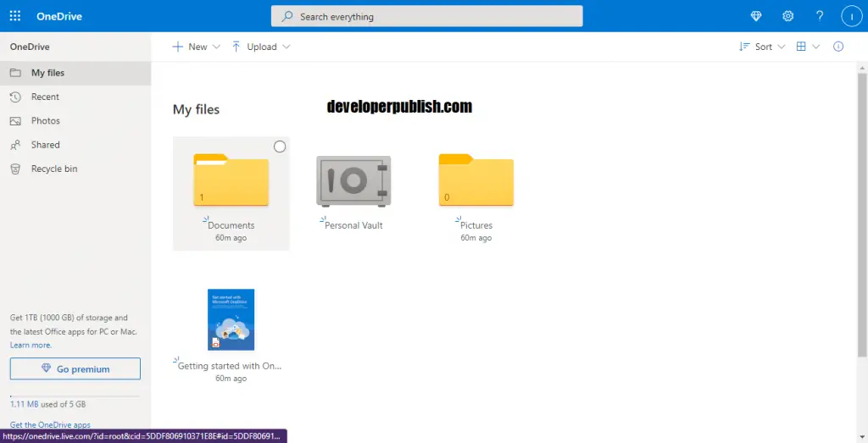Screen dimensions: 868x443
Task: Open the Personal Vault safe icon
Action: point(353,181)
